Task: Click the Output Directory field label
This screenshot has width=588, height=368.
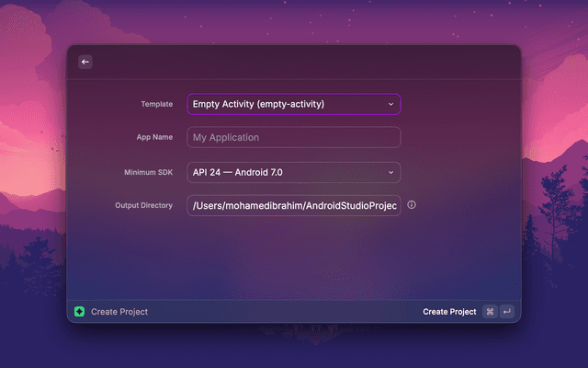Action: pos(143,205)
